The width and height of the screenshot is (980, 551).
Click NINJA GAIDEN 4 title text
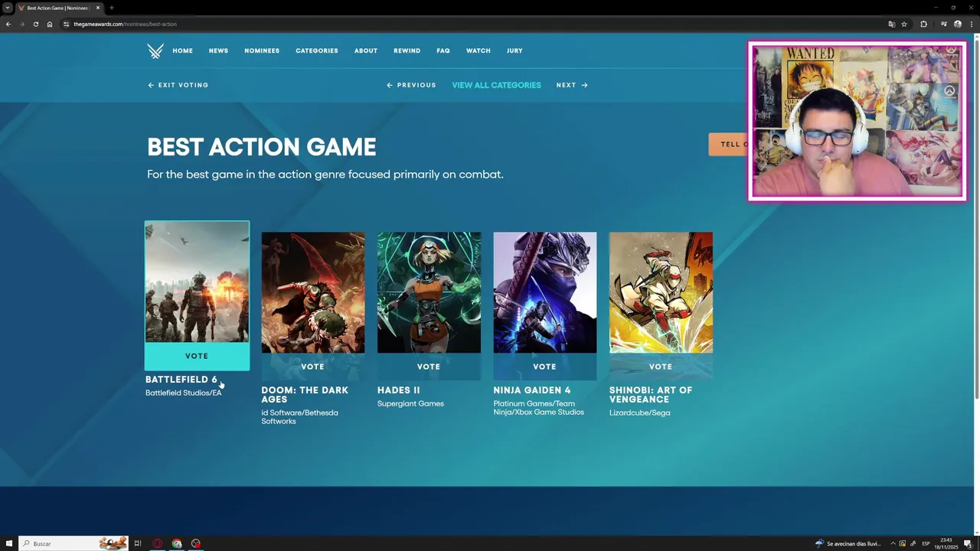[532, 390]
